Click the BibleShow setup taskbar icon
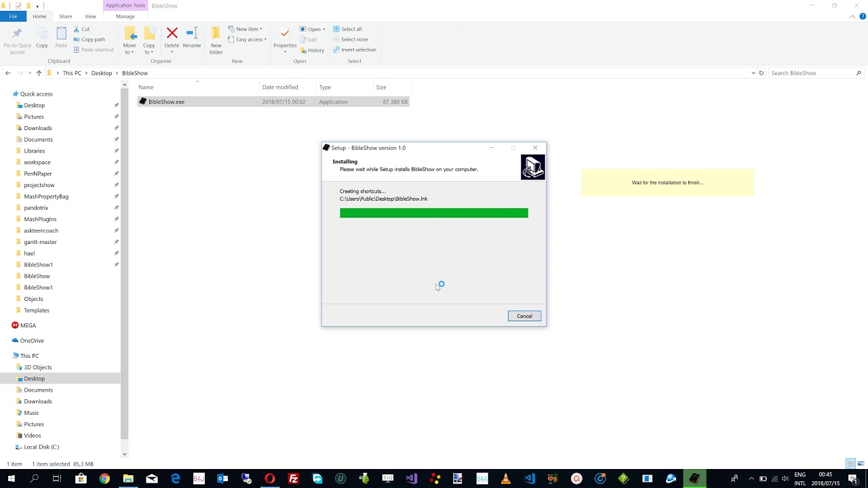 (694, 479)
